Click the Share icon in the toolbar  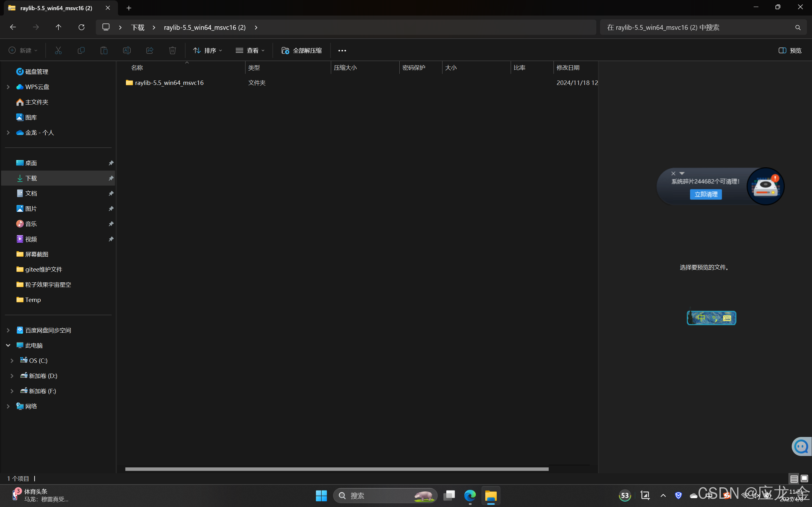[x=149, y=50]
